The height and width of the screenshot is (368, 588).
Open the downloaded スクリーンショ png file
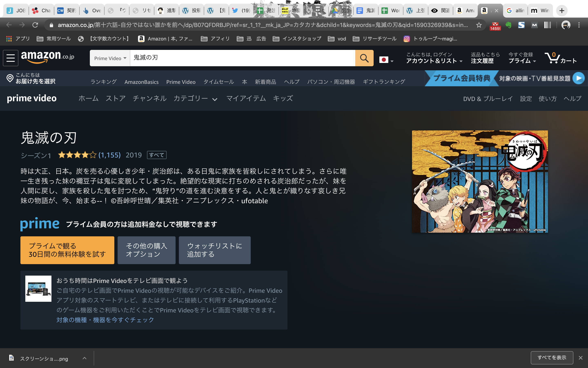pos(39,359)
